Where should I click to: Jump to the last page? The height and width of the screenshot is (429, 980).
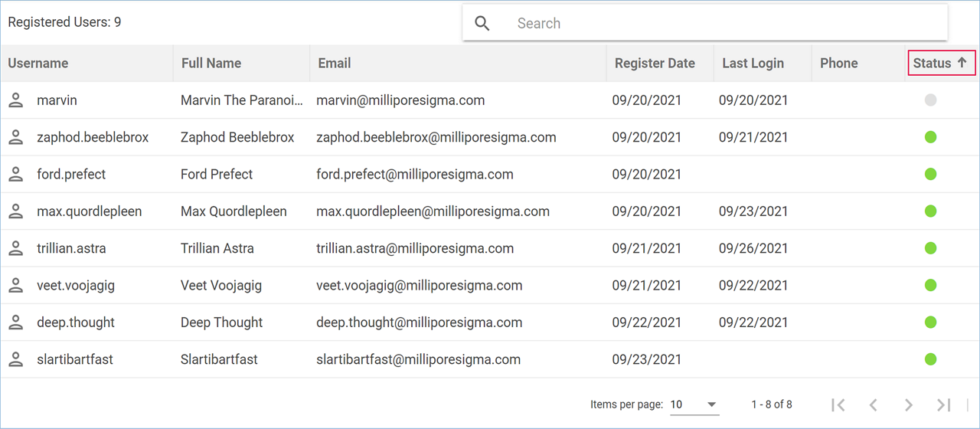(x=943, y=404)
